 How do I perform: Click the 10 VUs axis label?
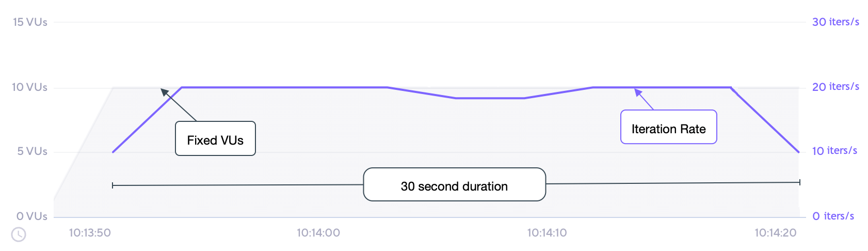pyautogui.click(x=29, y=87)
